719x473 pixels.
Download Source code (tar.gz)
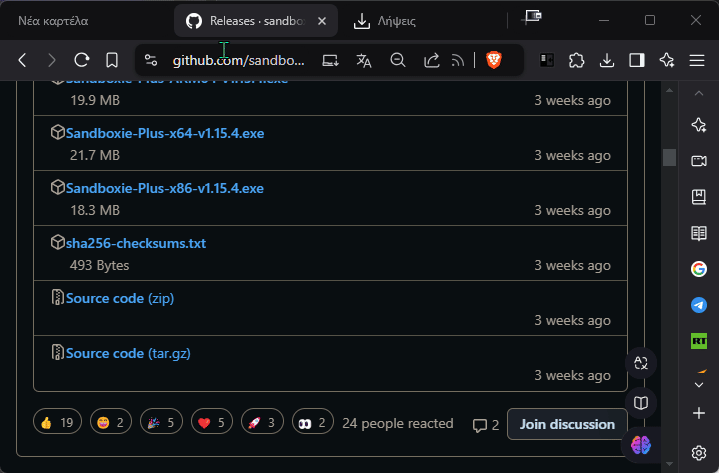pos(128,353)
